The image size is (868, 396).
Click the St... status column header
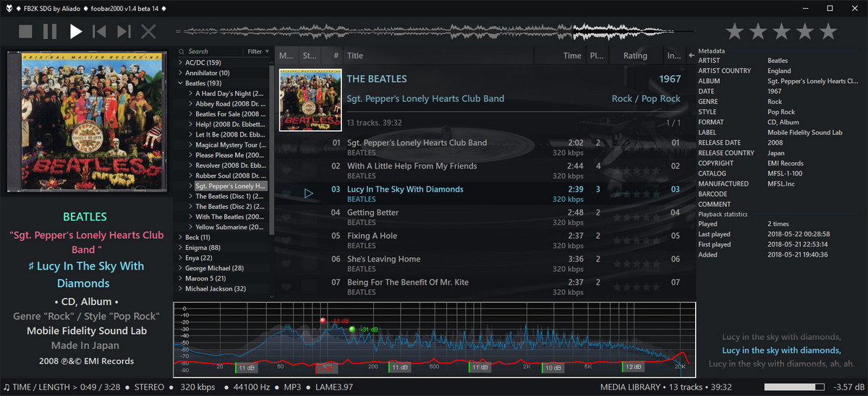[x=310, y=56]
